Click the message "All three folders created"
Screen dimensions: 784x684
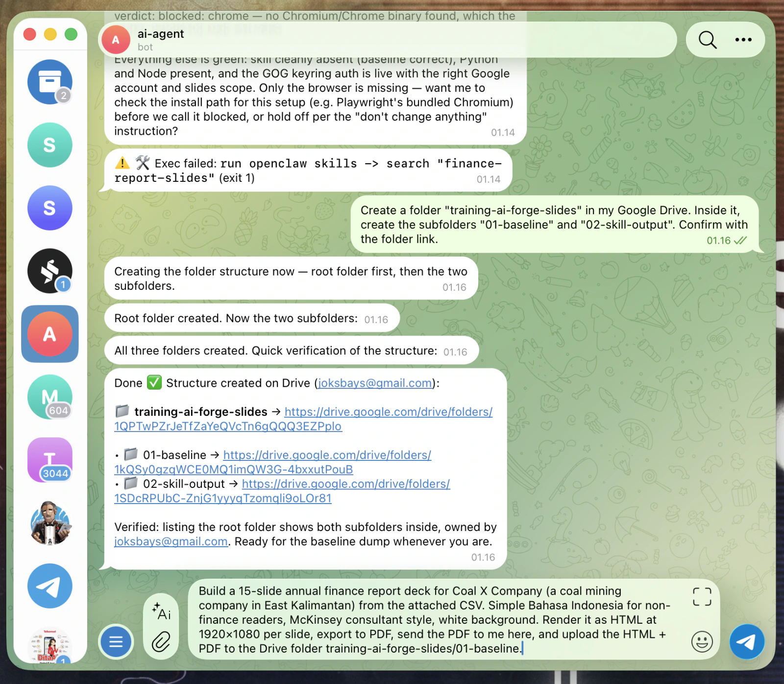click(292, 351)
